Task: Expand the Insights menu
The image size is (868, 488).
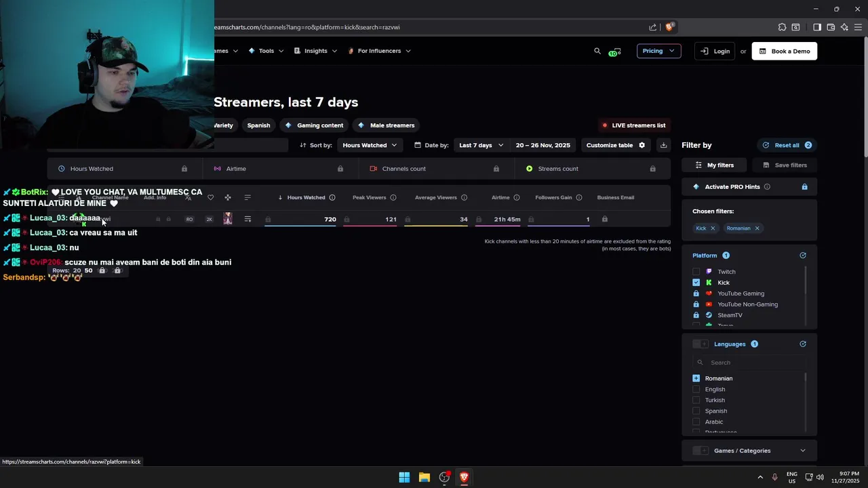Action: click(x=315, y=51)
